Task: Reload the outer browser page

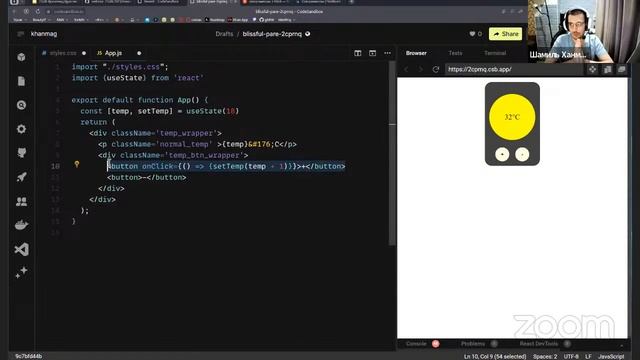Action: pos(38,11)
